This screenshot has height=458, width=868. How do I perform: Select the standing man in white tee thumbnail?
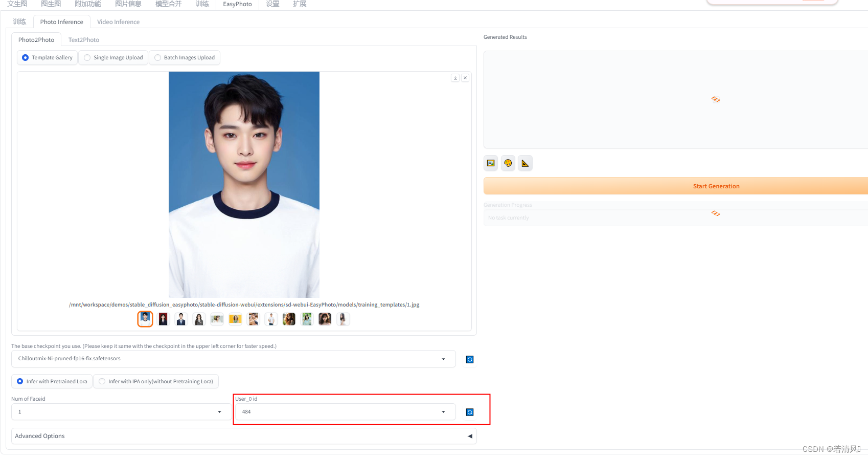pyautogui.click(x=271, y=319)
